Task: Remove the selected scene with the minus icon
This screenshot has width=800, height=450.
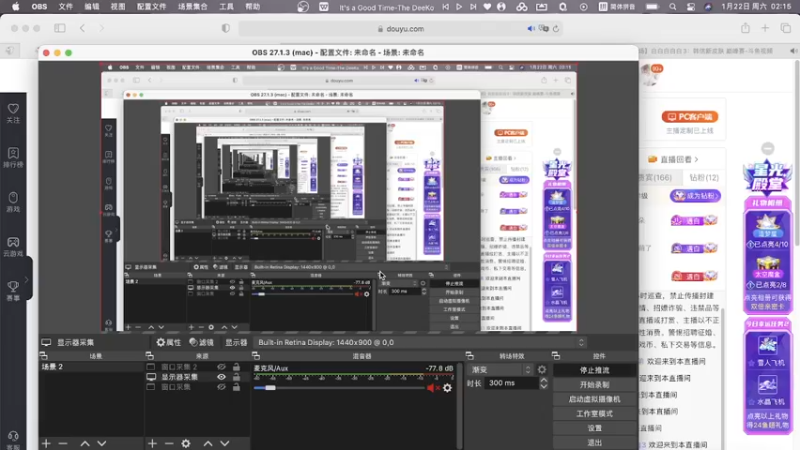Action: 63,443
